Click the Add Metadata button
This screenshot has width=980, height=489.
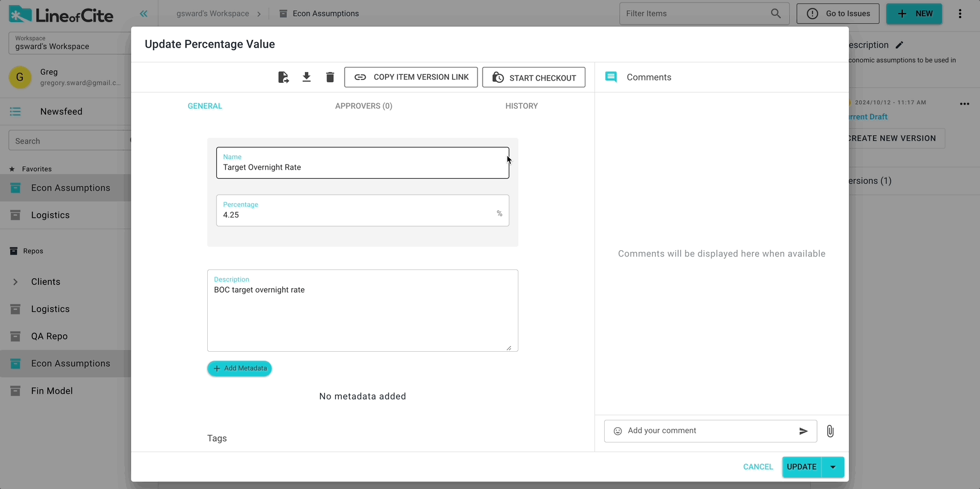tap(240, 369)
